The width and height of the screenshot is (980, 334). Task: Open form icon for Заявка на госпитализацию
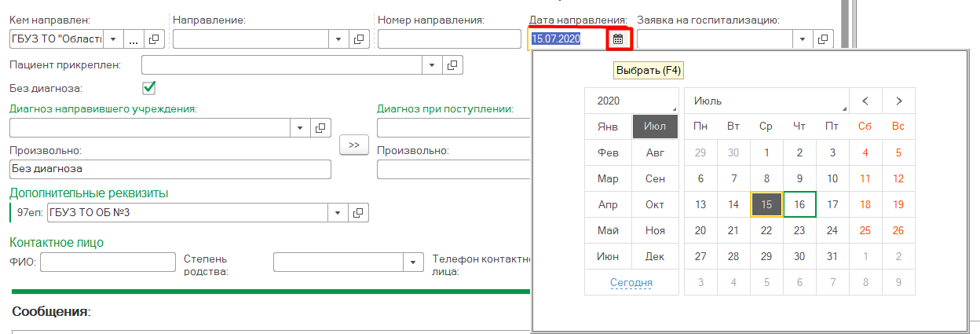pos(823,39)
